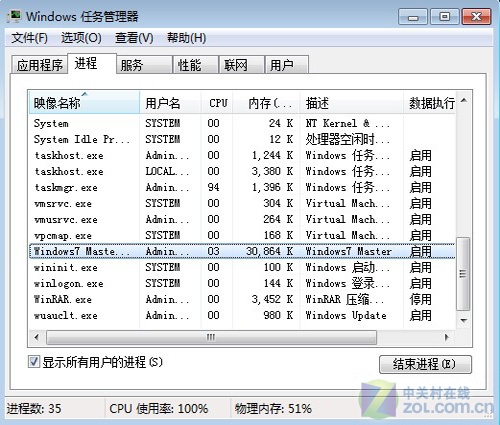Click the 结束进程(E) button
The height and width of the screenshot is (425, 500).
pyautogui.click(x=425, y=364)
